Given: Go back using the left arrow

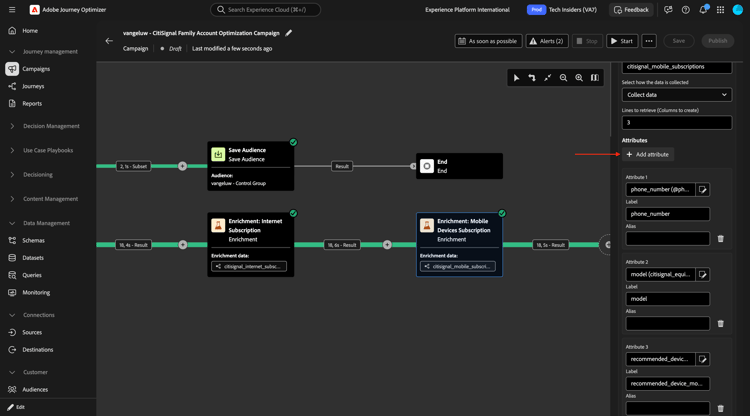Looking at the screenshot, I should (109, 41).
